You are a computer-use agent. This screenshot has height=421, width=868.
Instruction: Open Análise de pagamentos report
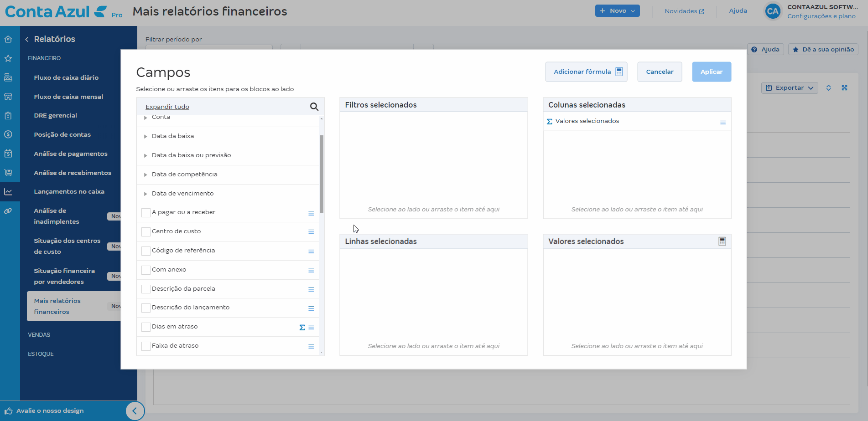point(71,154)
